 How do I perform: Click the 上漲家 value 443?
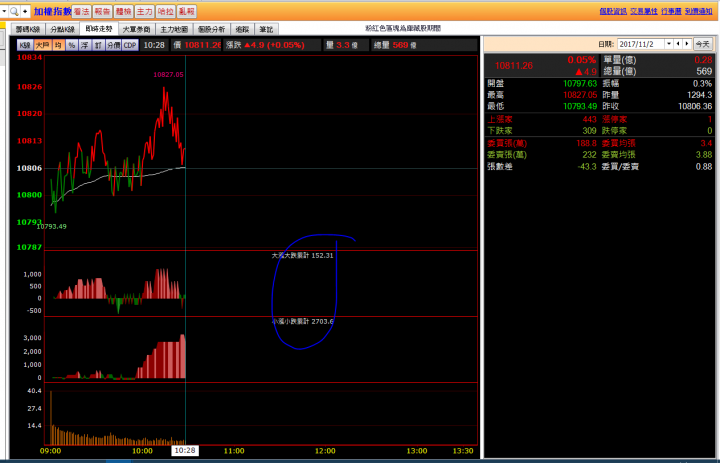tap(589, 119)
